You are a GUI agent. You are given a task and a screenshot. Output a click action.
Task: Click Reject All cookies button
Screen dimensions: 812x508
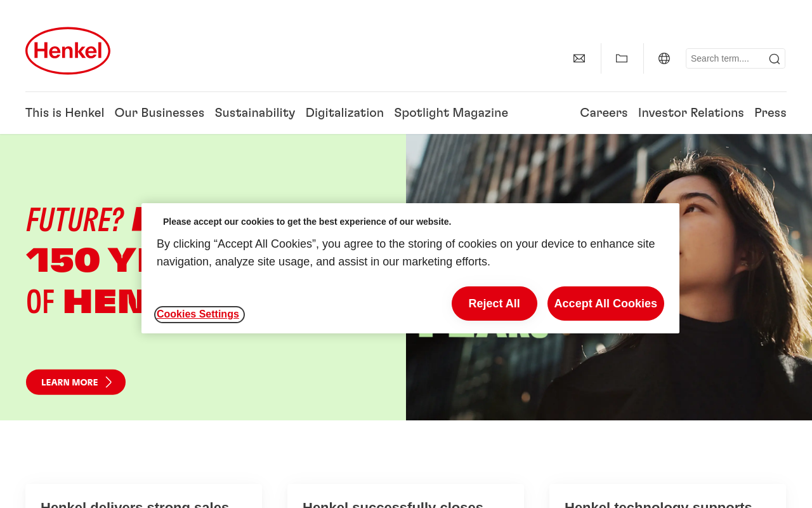click(494, 304)
